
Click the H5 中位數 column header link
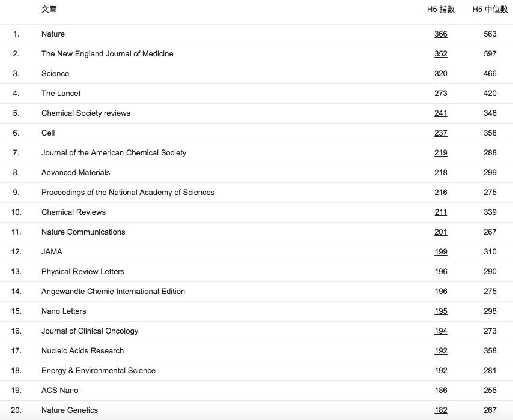coord(490,9)
